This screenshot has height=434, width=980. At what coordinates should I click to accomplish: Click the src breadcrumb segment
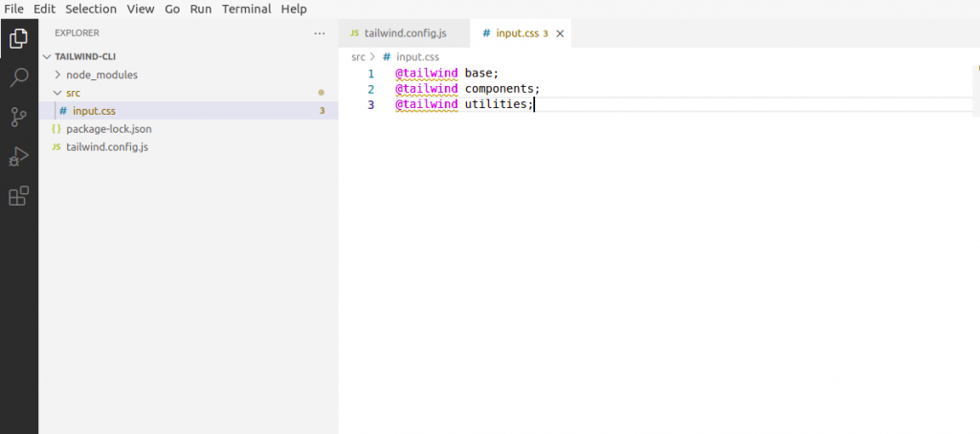point(358,56)
